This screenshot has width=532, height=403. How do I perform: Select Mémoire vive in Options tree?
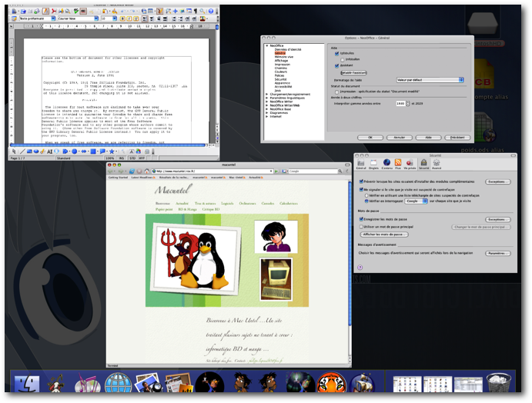point(283,57)
